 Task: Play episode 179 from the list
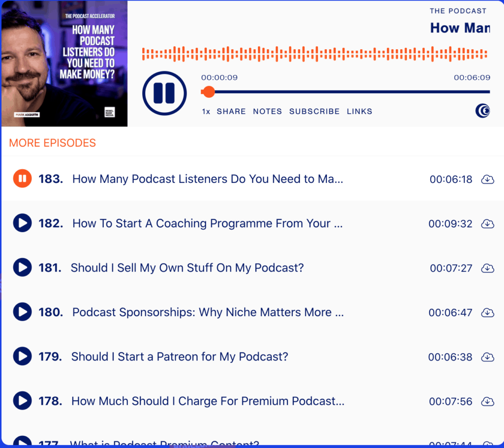point(22,357)
